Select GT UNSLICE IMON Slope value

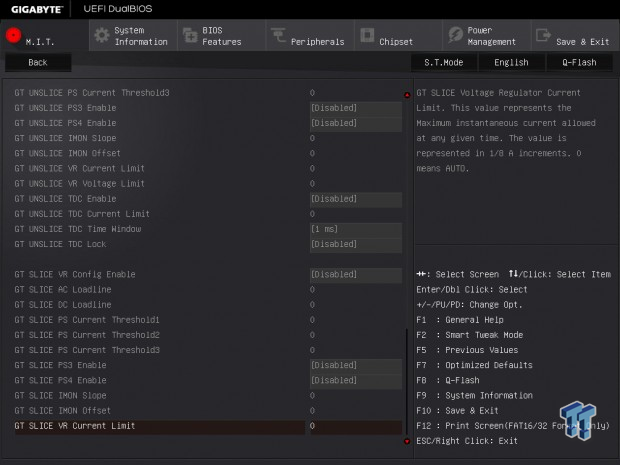pyautogui.click(x=312, y=138)
